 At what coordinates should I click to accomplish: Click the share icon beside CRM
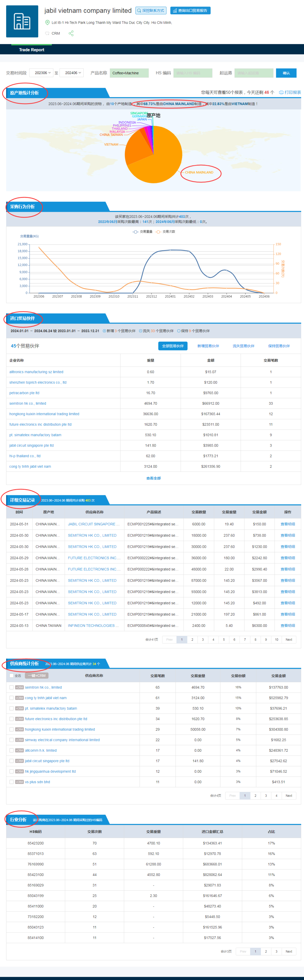pos(71,33)
